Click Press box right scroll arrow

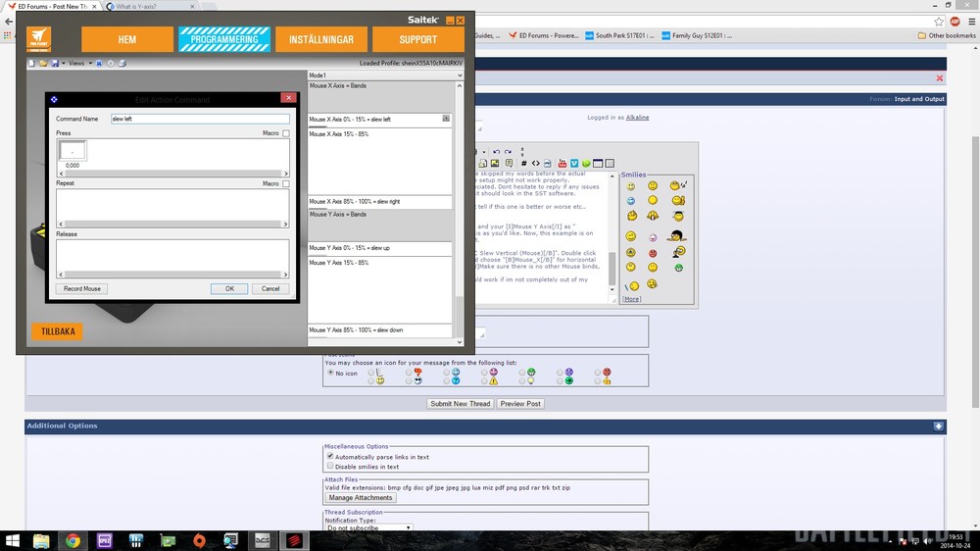[285, 174]
